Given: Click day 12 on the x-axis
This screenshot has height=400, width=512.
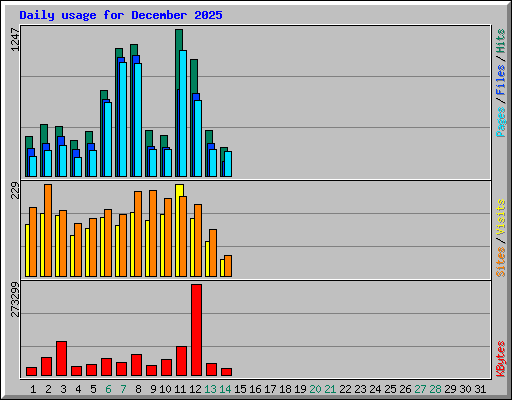Looking at the screenshot, I should 195,389.
